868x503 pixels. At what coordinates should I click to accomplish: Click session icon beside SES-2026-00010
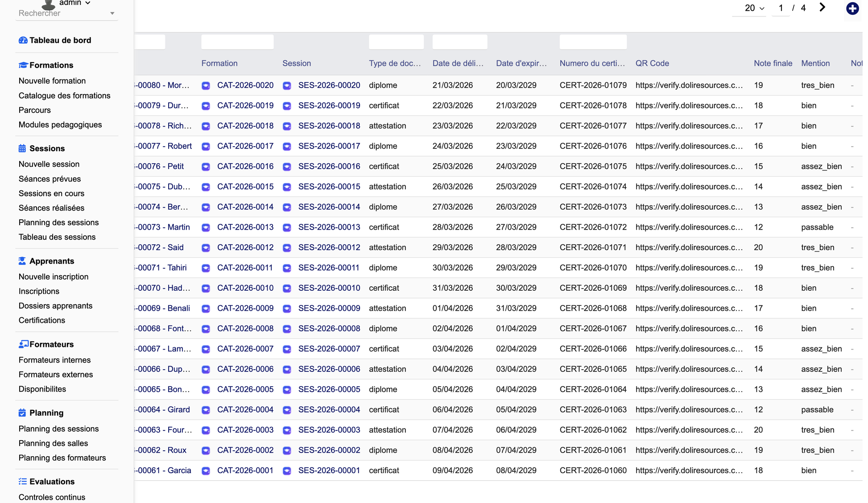click(x=287, y=289)
